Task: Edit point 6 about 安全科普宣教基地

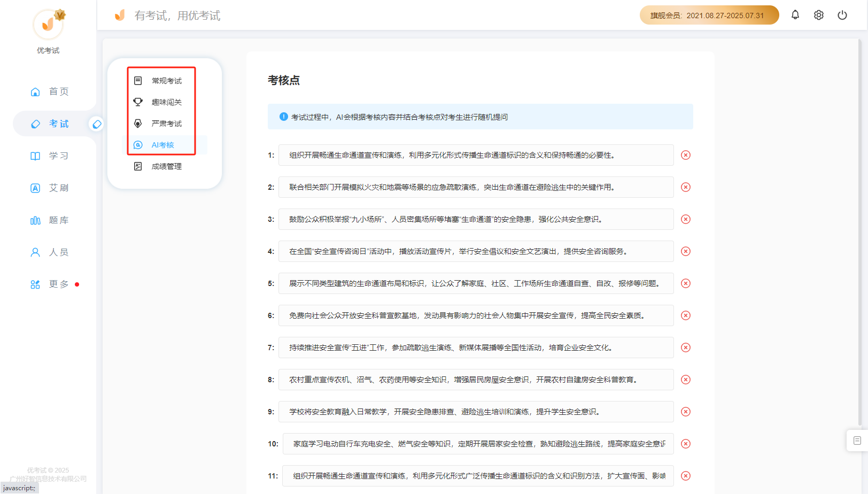Action: [476, 315]
